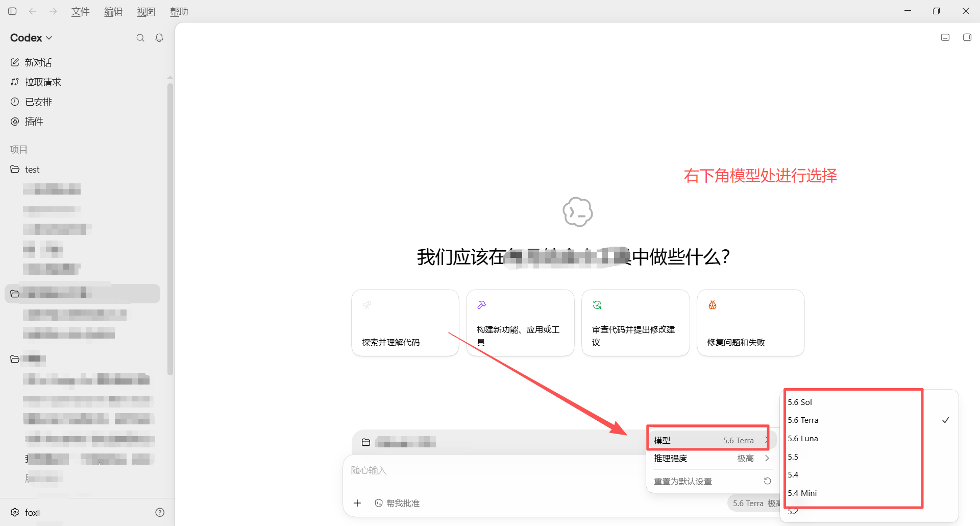Click the 探索并理解代码 suggestion card
This screenshot has height=526, width=980.
(x=405, y=323)
